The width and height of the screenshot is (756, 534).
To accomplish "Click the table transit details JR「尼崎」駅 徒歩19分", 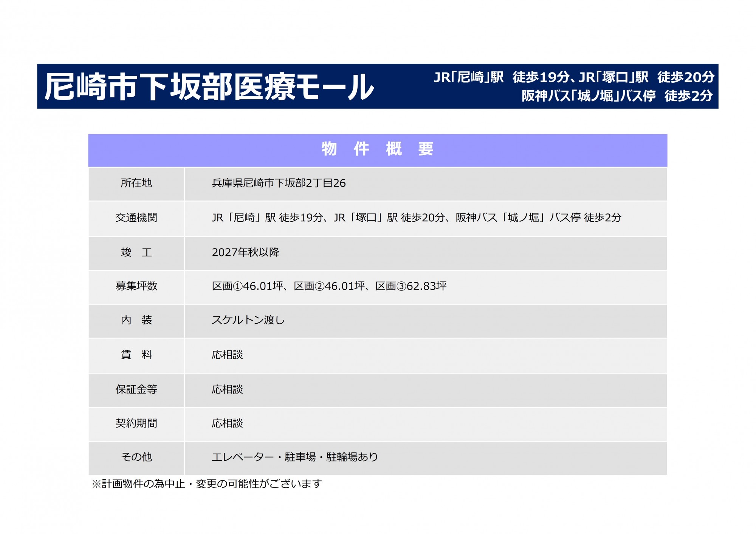I will (267, 218).
